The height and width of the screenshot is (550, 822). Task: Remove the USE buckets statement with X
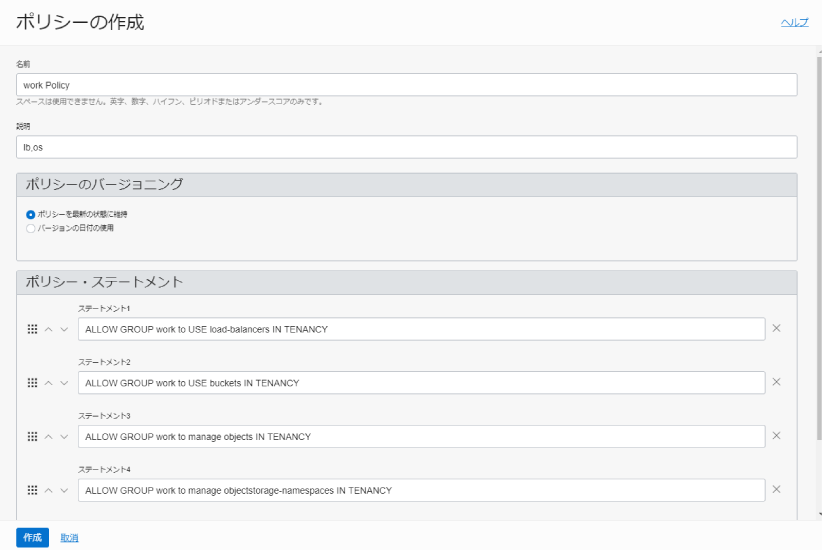pos(776,382)
